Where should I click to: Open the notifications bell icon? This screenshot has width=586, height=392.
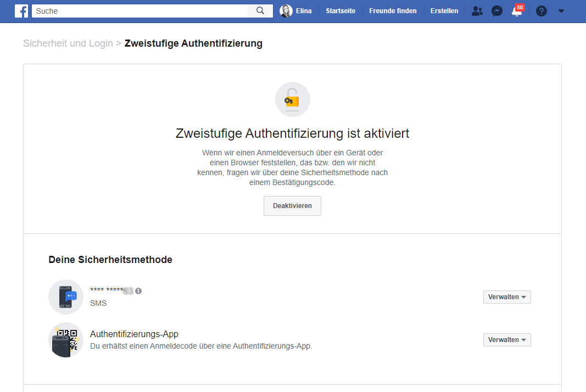click(x=516, y=12)
